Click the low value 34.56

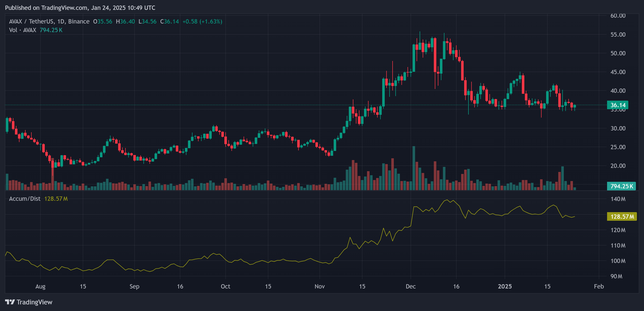[x=149, y=21]
